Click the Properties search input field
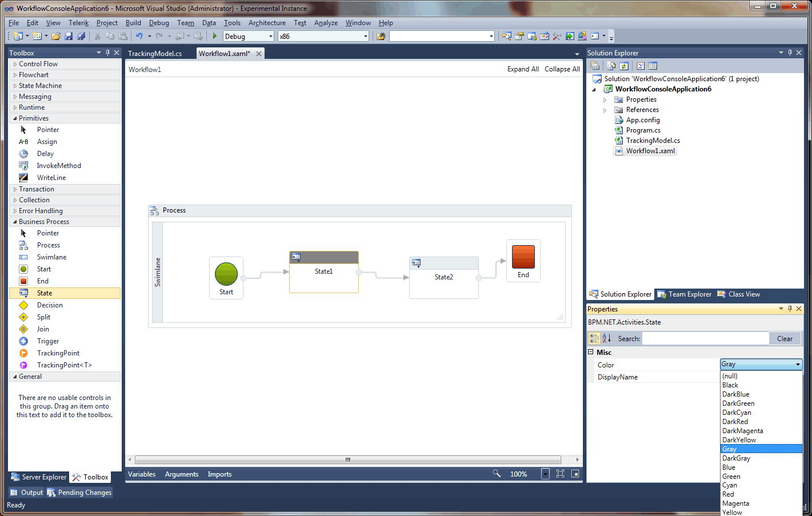This screenshot has height=516, width=812. click(706, 338)
